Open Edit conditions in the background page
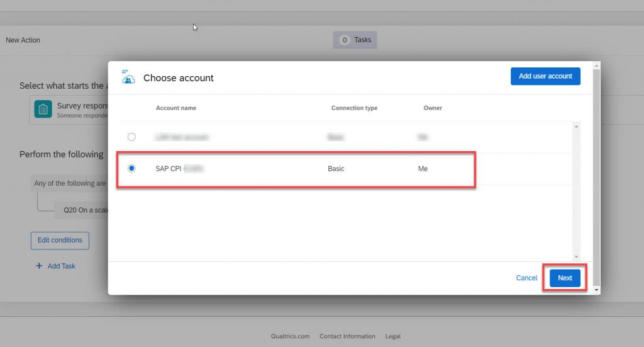Viewport: 644px width, 347px height. pyautogui.click(x=60, y=241)
